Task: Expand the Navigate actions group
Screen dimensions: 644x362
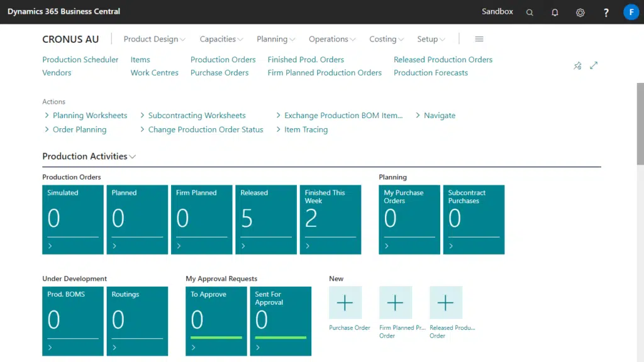Action: point(435,116)
